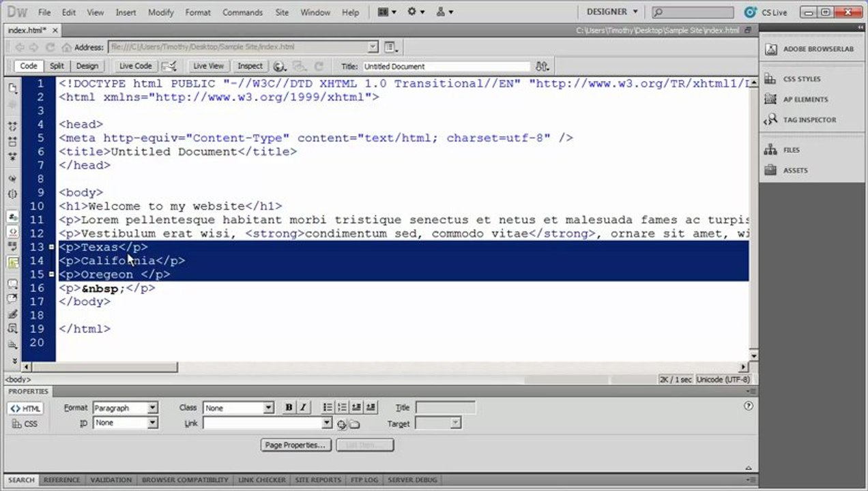868x491 pixels.
Task: Open the Layout dropdown in application bar
Action: coord(387,12)
